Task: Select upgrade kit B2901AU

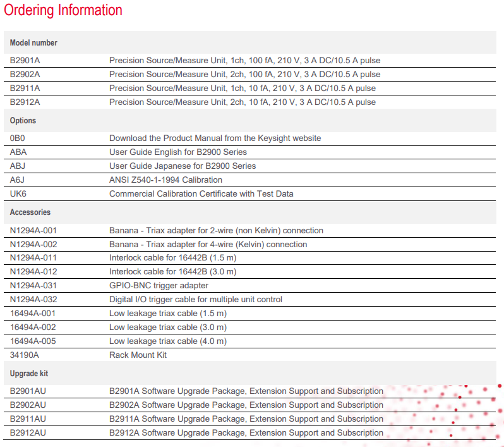Action: pyautogui.click(x=28, y=391)
